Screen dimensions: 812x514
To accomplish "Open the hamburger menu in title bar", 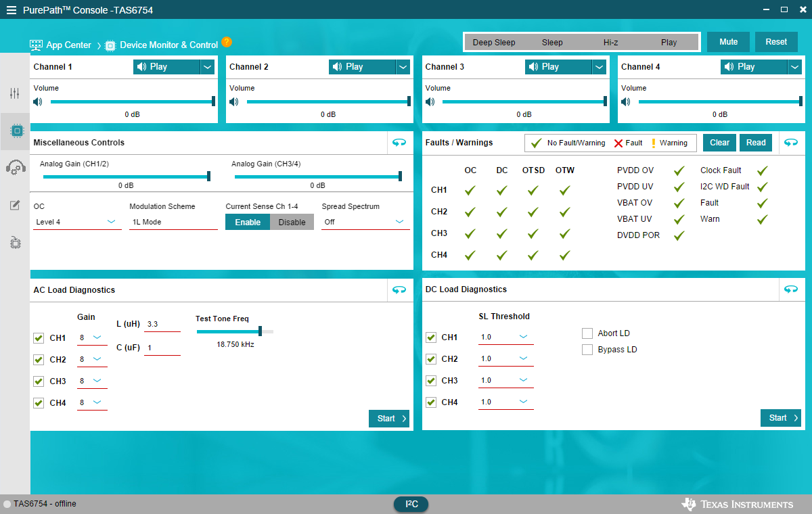I will tap(12, 9).
